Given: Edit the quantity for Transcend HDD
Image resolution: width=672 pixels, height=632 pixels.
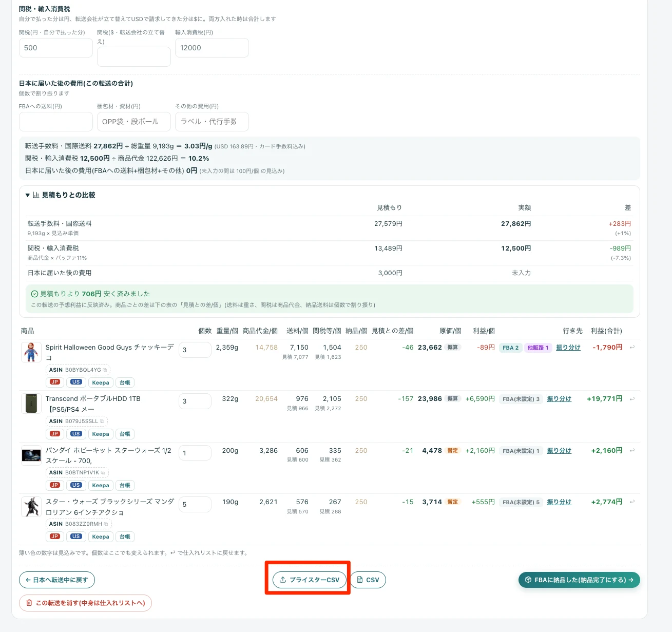Looking at the screenshot, I should point(195,401).
